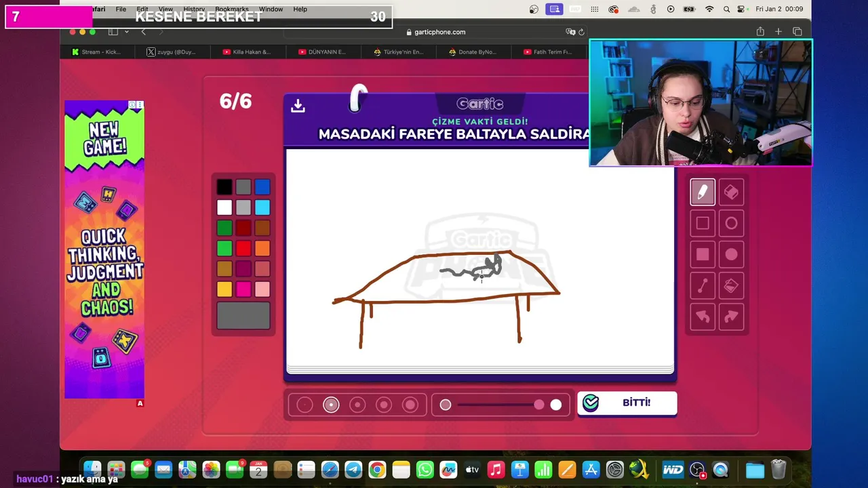Download the drawing with the download icon

click(x=298, y=106)
